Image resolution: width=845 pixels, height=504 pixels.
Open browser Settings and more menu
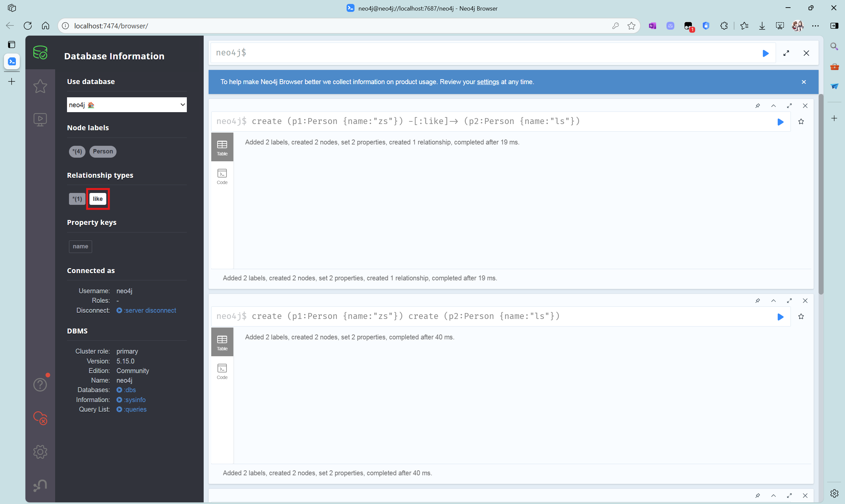[815, 26]
